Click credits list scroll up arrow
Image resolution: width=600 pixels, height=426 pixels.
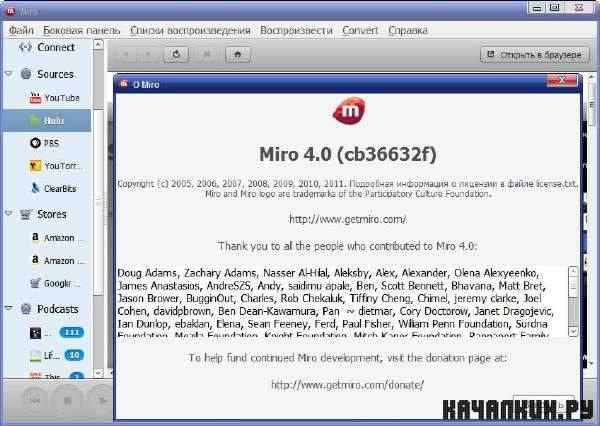coord(573,271)
